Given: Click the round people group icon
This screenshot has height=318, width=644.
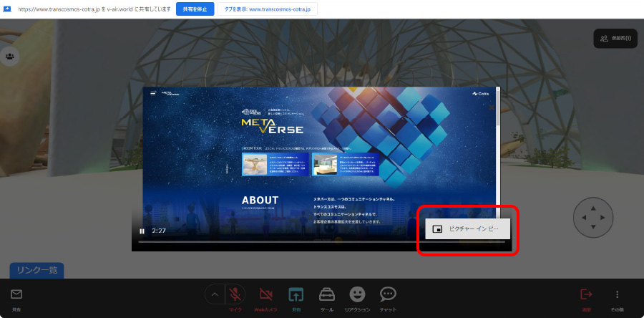Looking at the screenshot, I should 9,57.
